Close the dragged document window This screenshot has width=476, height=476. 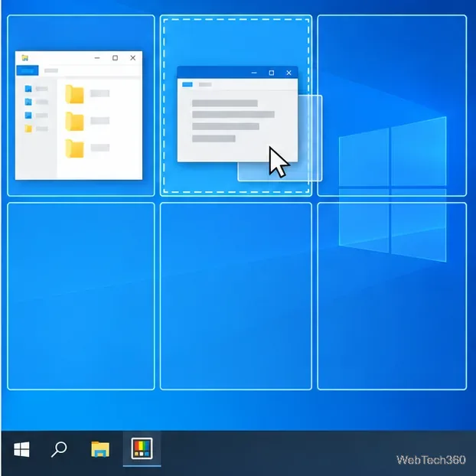[289, 73]
